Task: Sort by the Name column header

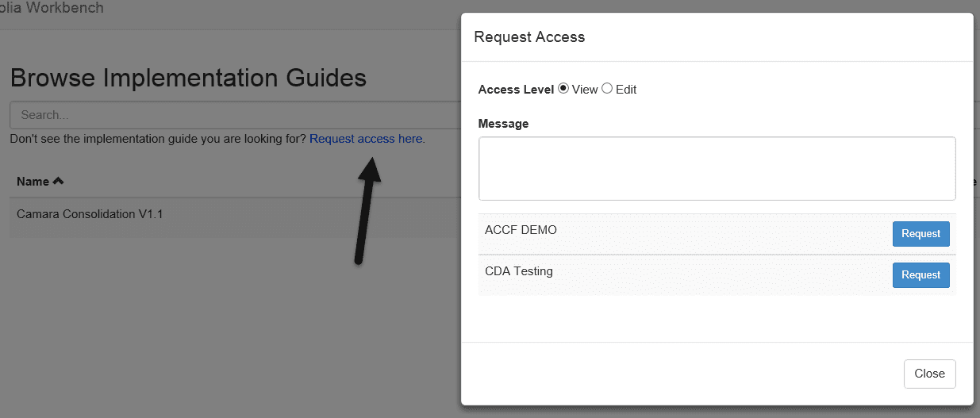Action: (33, 182)
